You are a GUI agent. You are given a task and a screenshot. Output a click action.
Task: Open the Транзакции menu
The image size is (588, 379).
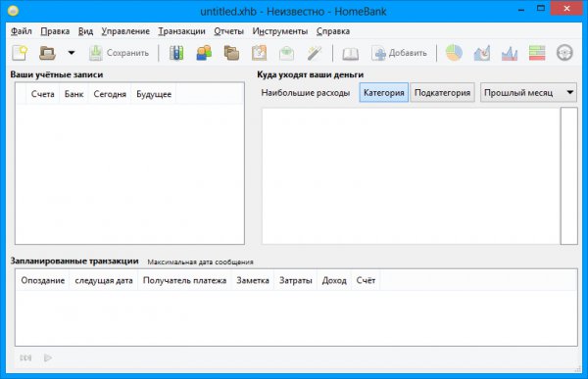[x=182, y=31]
